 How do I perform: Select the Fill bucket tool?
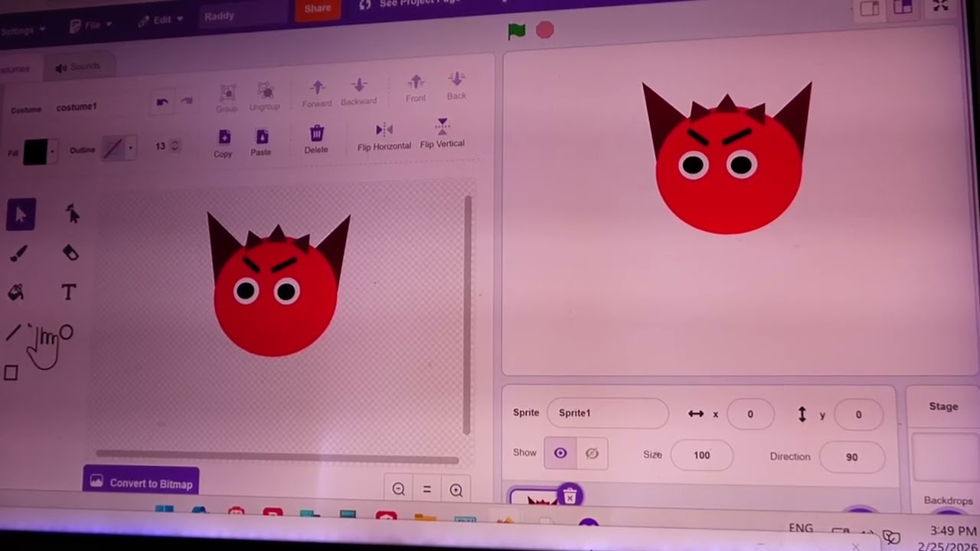click(16, 292)
